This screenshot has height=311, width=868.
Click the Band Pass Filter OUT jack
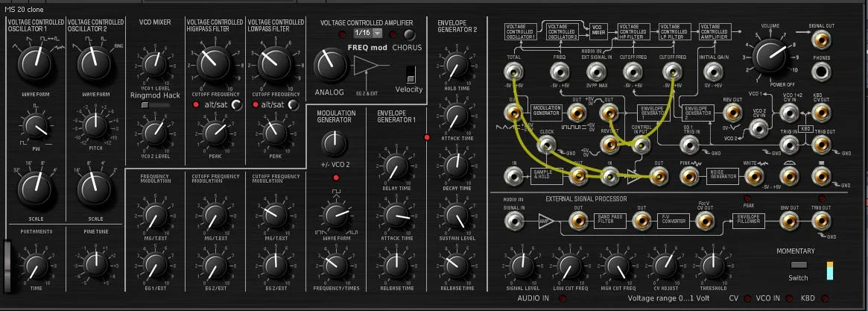click(x=643, y=221)
